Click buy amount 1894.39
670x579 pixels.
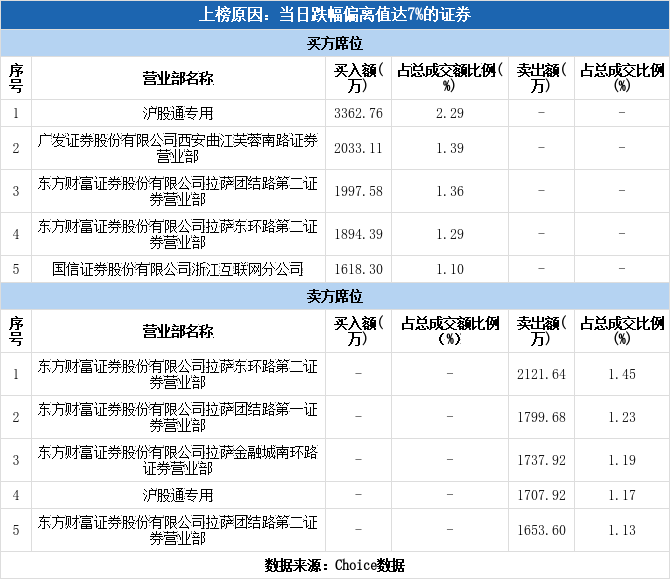pyautogui.click(x=359, y=234)
